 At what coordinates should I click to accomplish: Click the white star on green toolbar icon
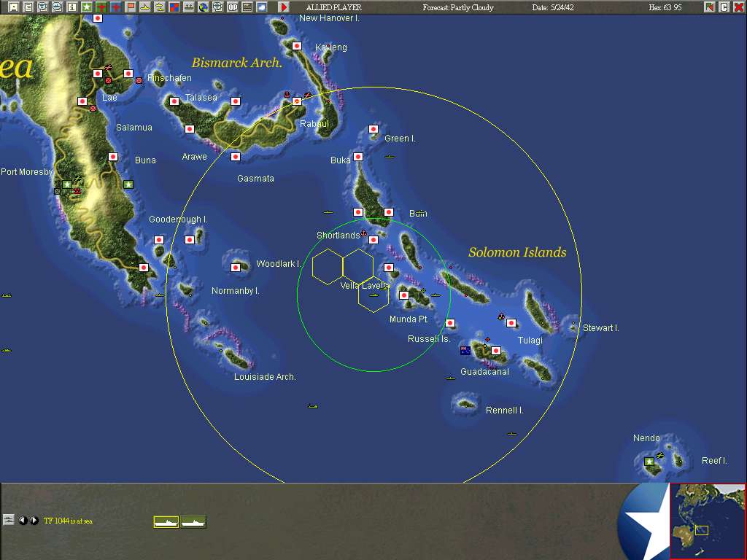point(86,7)
